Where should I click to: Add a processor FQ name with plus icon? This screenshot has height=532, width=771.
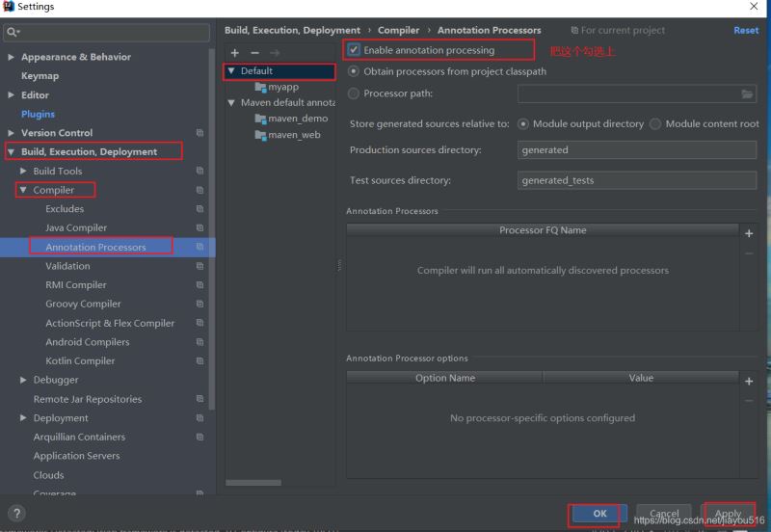tap(749, 233)
